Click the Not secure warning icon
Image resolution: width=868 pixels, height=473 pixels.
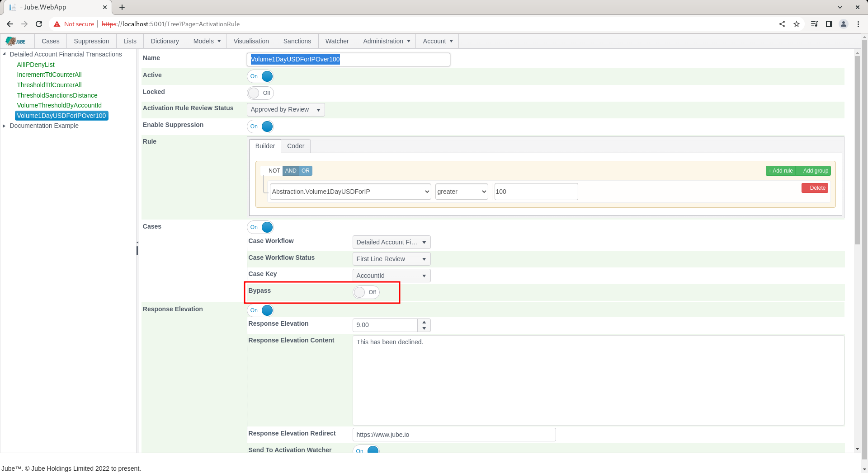[57, 24]
